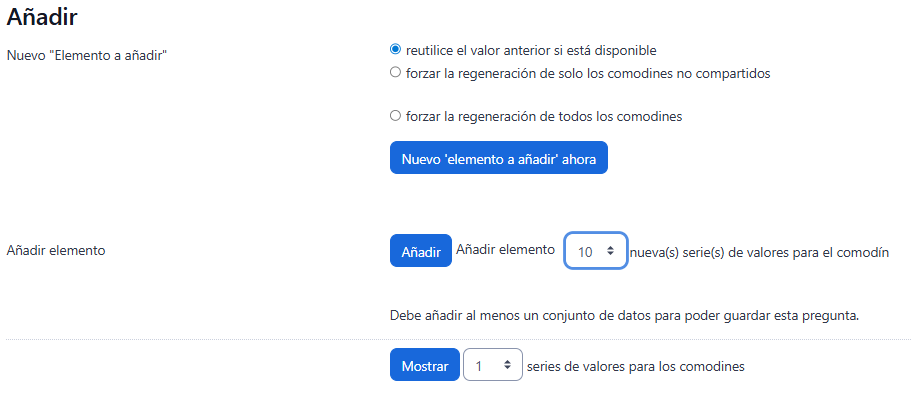Select radio "forzar la regeneración de todos los comodines"
Image resolution: width=911 pixels, height=406 pixels.
coord(395,116)
